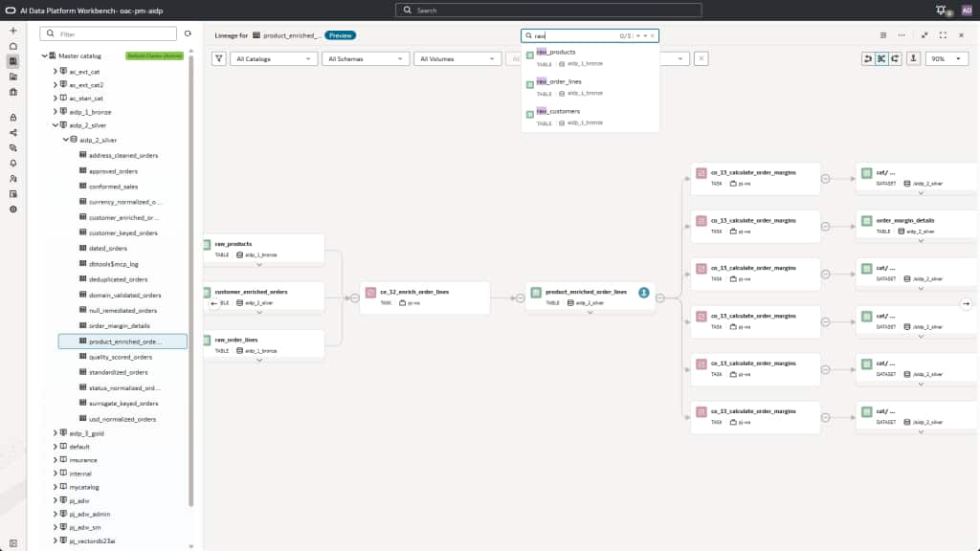The height and width of the screenshot is (551, 980).
Task: Click the filter funnel icon in lineage toolbar
Action: [x=219, y=58]
